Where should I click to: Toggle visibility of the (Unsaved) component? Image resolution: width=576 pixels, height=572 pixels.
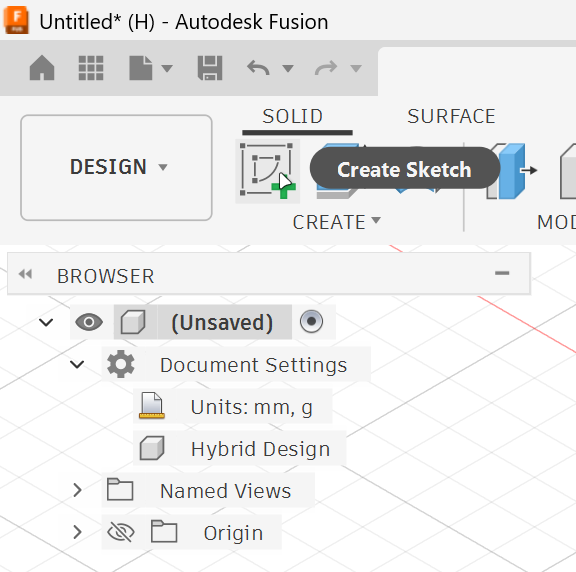pyautogui.click(x=89, y=322)
